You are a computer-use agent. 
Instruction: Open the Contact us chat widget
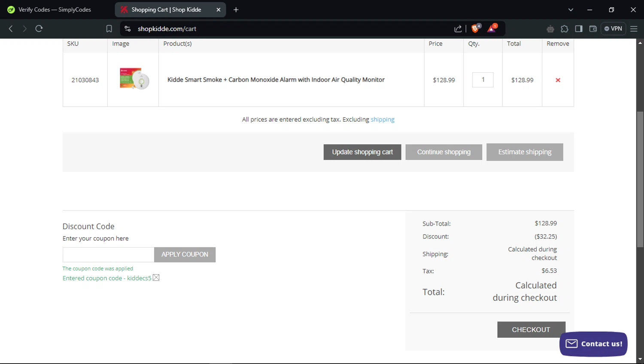[593, 344]
